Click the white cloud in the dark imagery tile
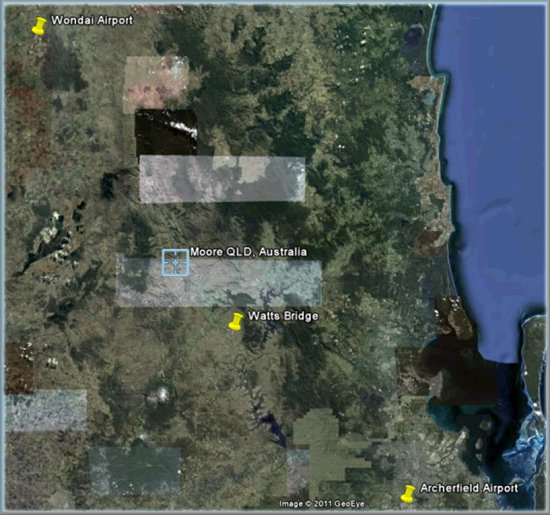The height and width of the screenshot is (515, 550). [184, 128]
